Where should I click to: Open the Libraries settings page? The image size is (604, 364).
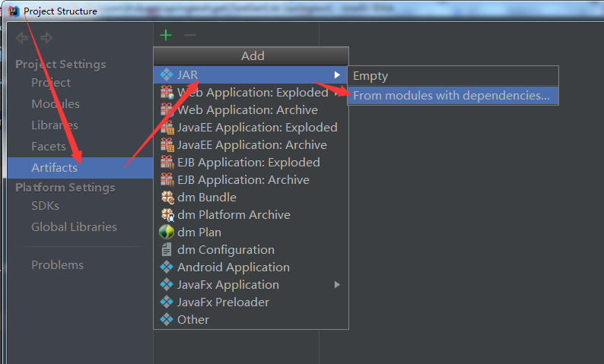pyautogui.click(x=55, y=125)
